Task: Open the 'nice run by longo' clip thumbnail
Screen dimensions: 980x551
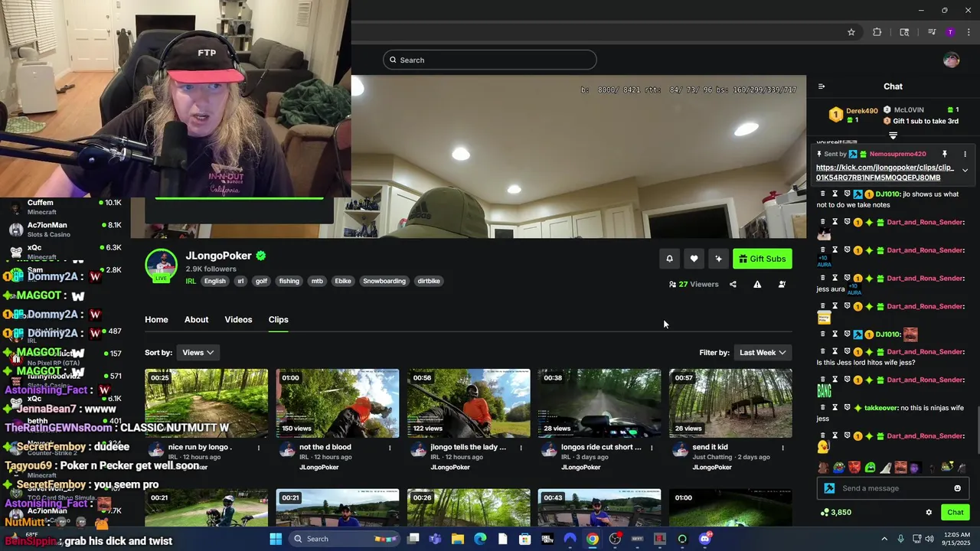Action: 207,403
